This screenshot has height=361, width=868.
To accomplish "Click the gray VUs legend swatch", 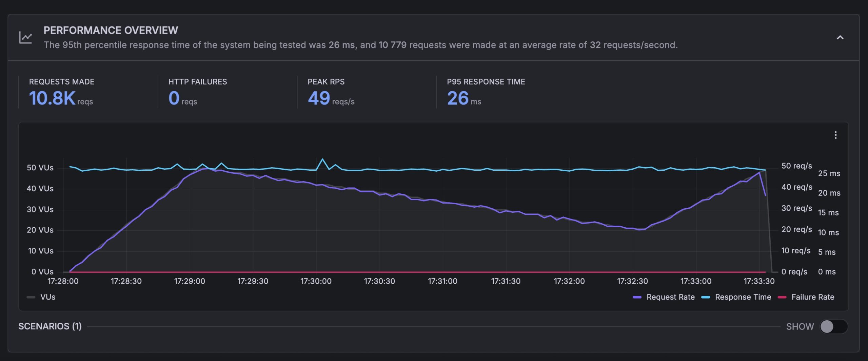I will pos(31,297).
